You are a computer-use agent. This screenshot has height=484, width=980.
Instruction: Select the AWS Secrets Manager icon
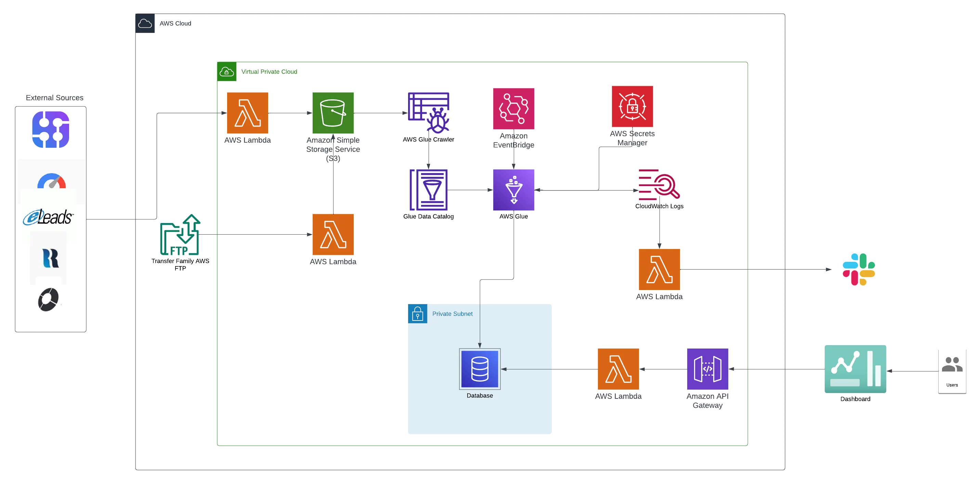tap(632, 106)
